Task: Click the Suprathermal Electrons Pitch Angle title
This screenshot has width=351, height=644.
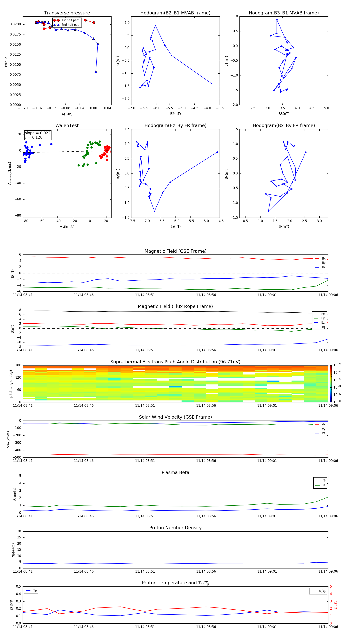Action: click(175, 362)
